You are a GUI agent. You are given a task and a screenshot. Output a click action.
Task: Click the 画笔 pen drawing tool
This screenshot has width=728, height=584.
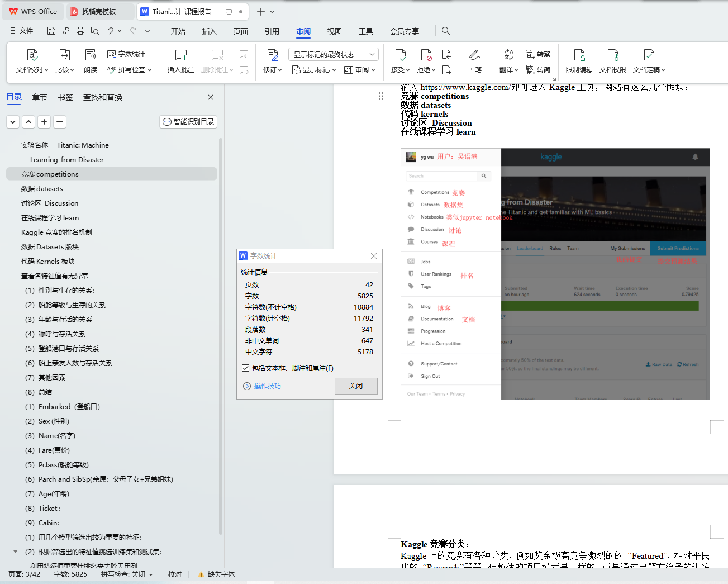pyautogui.click(x=475, y=61)
